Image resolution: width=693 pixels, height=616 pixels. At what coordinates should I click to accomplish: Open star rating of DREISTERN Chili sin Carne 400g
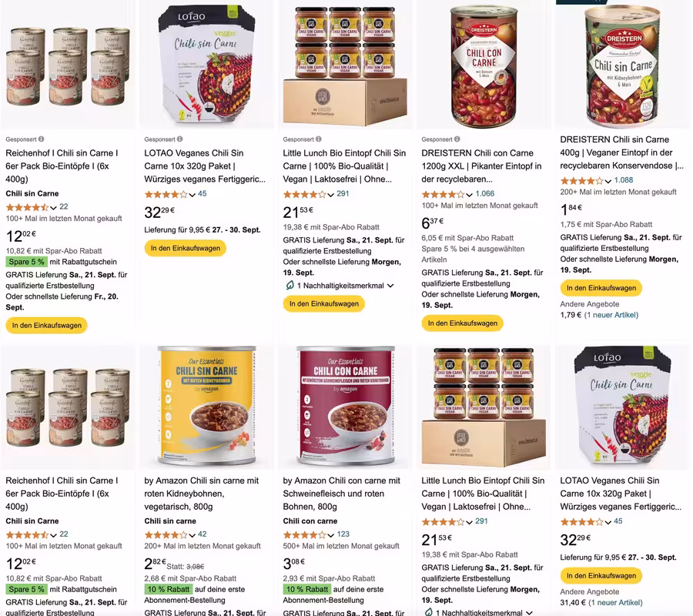(581, 181)
